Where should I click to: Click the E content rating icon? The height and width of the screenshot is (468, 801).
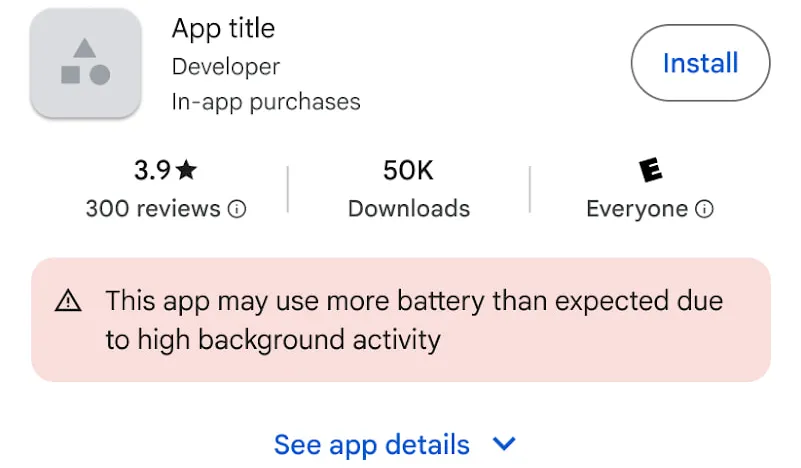(x=650, y=170)
